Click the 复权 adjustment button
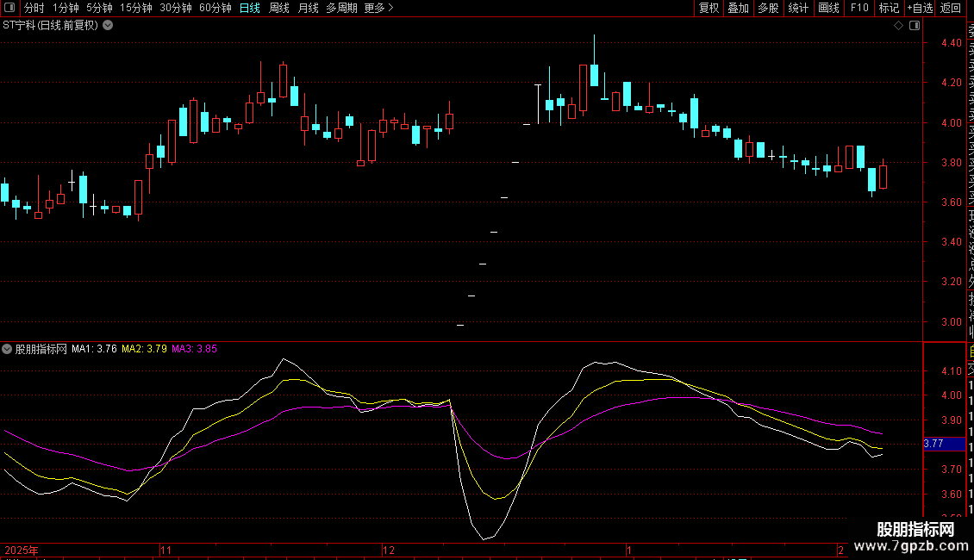Viewport: 974px width, 560px height. [x=709, y=8]
